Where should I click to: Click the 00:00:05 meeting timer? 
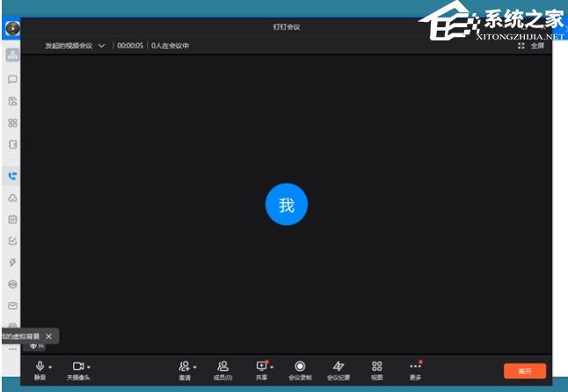click(x=130, y=46)
